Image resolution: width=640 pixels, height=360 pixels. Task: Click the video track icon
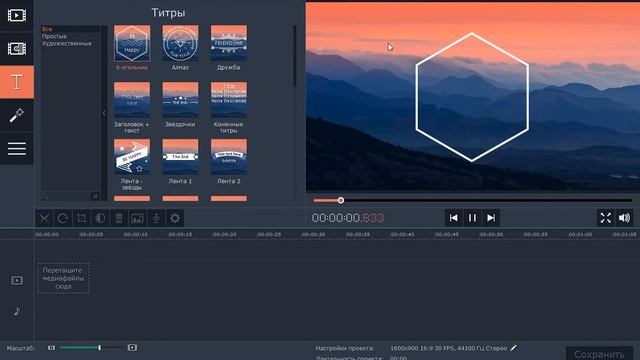17,280
